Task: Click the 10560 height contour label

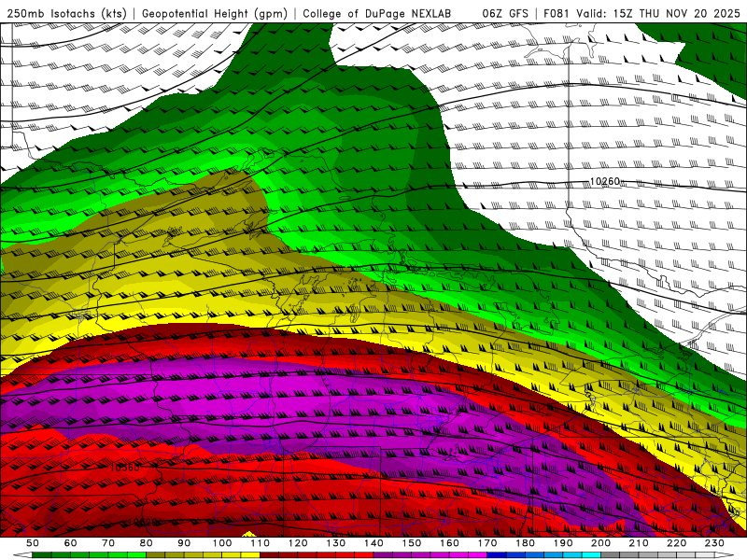Action: tap(124, 468)
